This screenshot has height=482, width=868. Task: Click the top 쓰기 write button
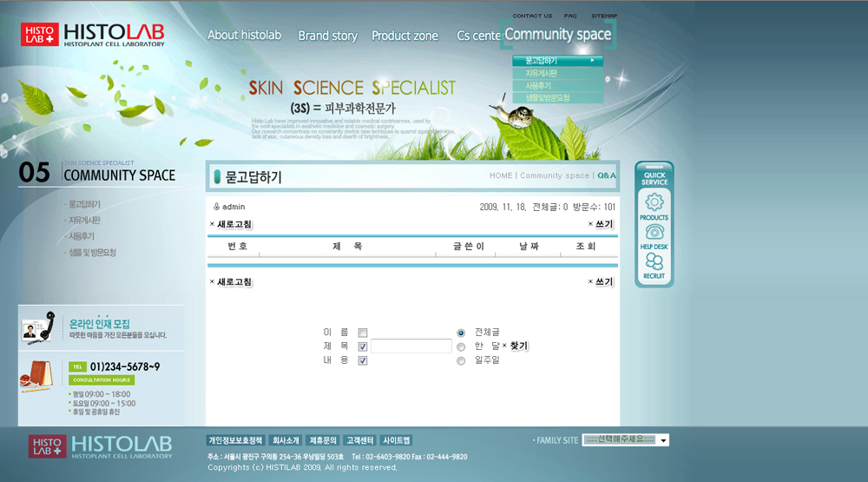(603, 224)
